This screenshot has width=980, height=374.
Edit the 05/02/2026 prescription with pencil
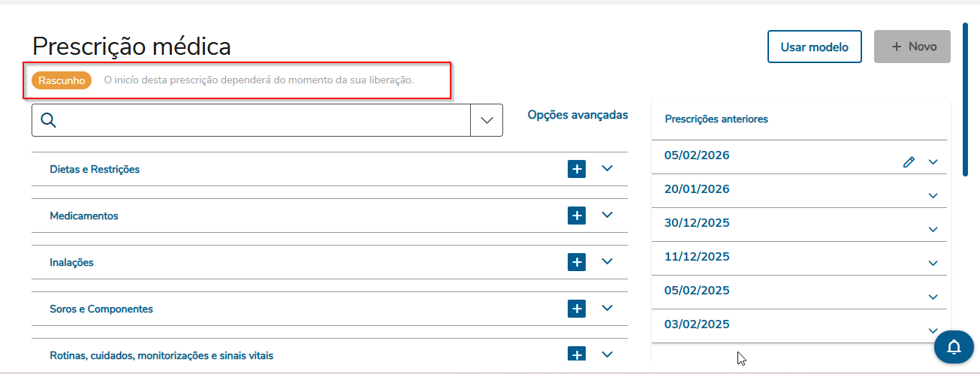click(909, 161)
